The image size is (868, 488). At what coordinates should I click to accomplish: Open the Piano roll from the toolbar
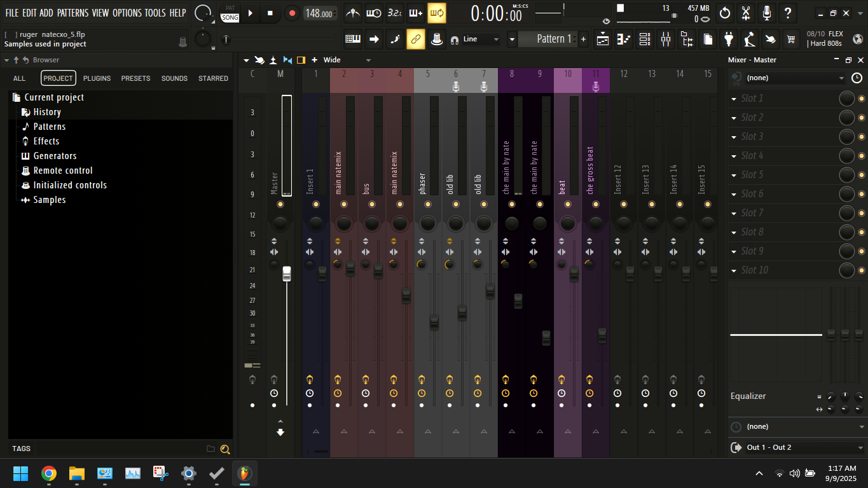[623, 39]
